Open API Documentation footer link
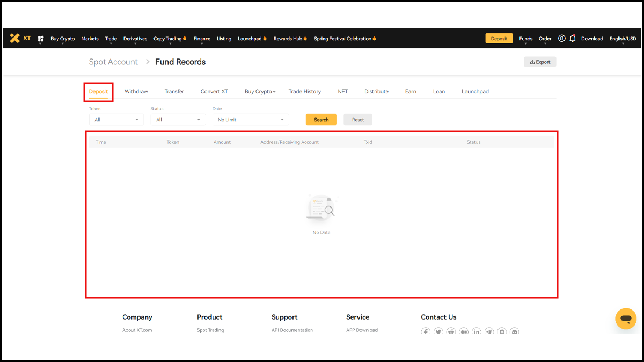Image resolution: width=644 pixels, height=362 pixels. tap(292, 330)
